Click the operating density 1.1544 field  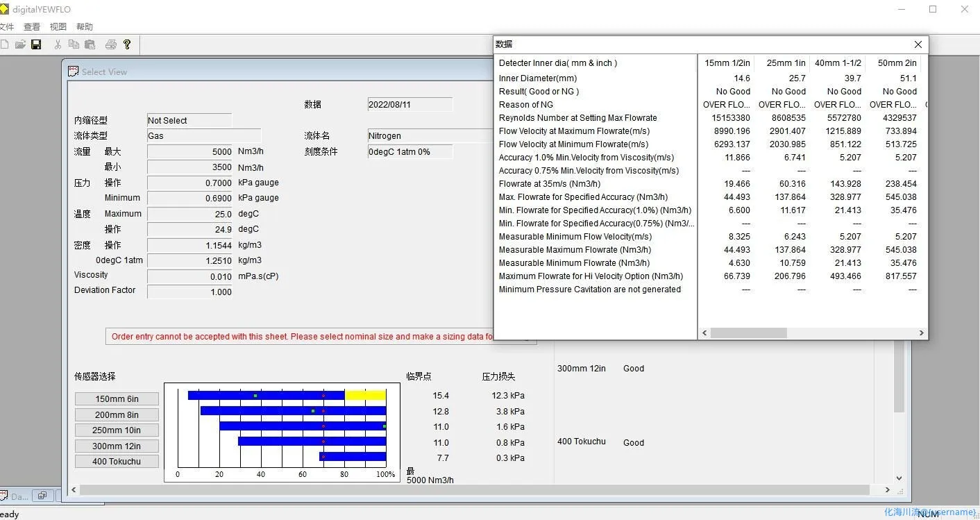(190, 245)
